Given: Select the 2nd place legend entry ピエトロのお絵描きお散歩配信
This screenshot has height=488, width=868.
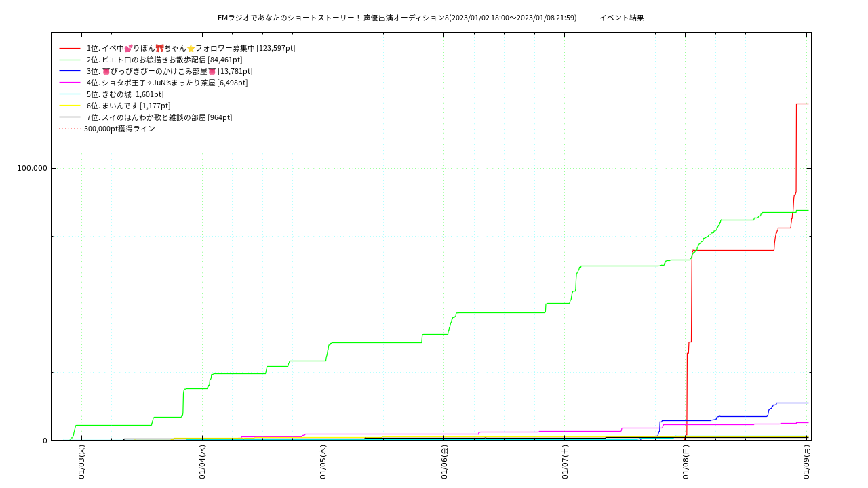Looking at the screenshot, I should [x=164, y=60].
